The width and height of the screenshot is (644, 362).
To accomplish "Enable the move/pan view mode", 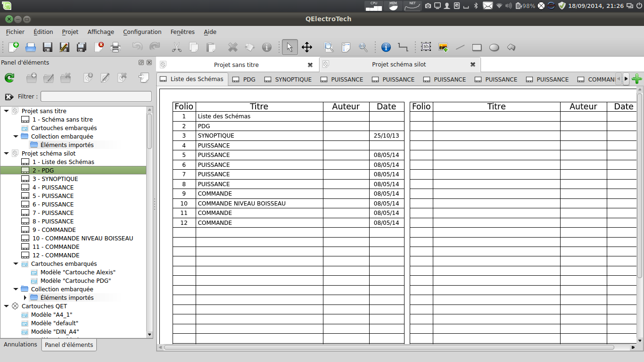I will pyautogui.click(x=307, y=47).
